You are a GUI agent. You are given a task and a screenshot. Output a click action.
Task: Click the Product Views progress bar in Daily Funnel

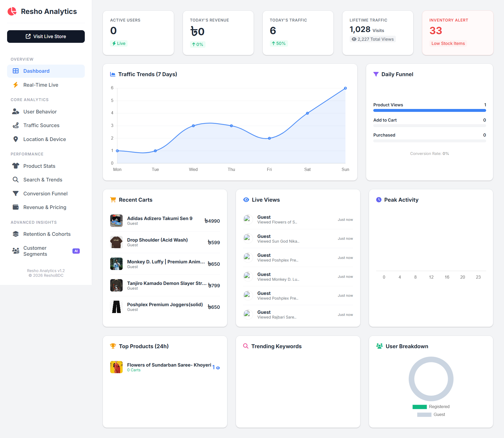pos(429,110)
